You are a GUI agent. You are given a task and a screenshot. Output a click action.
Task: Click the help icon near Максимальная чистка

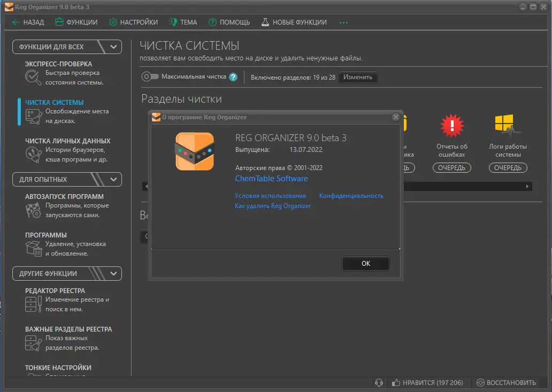coord(233,76)
